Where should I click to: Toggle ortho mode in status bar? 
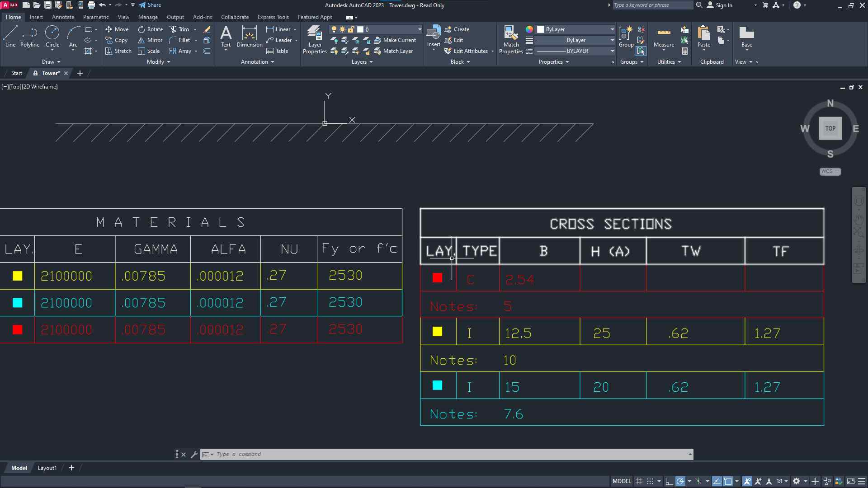[669, 481]
